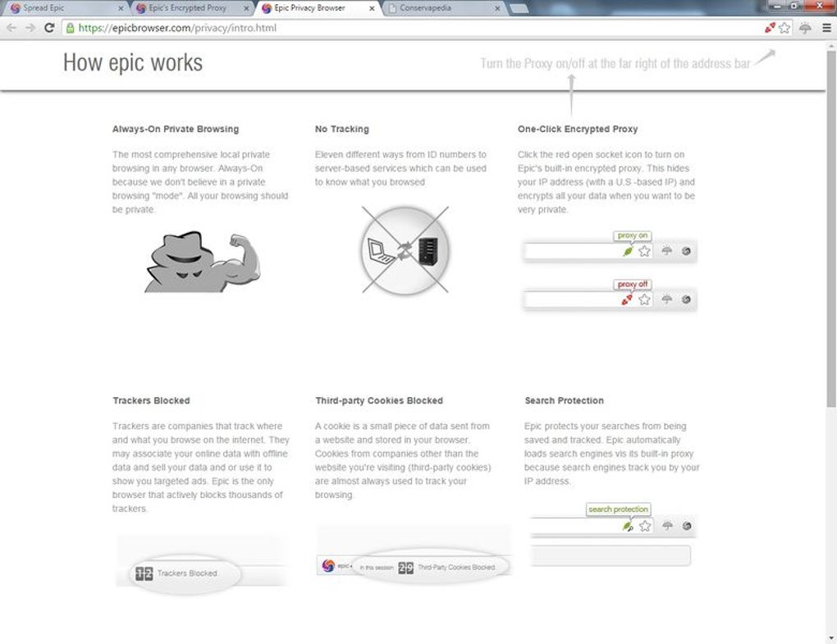Click the 'One-Click Encrypted Proxy' heading
This screenshot has width=837, height=644.
(x=578, y=129)
